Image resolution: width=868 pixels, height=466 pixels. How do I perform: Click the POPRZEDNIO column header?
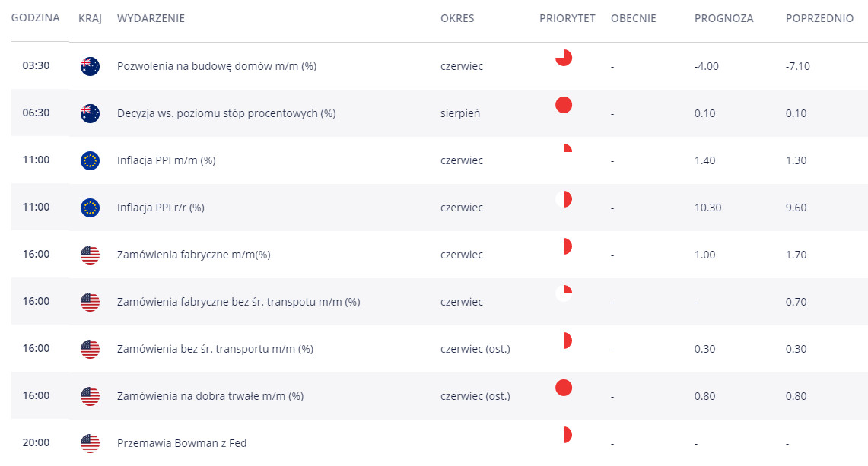tap(820, 18)
